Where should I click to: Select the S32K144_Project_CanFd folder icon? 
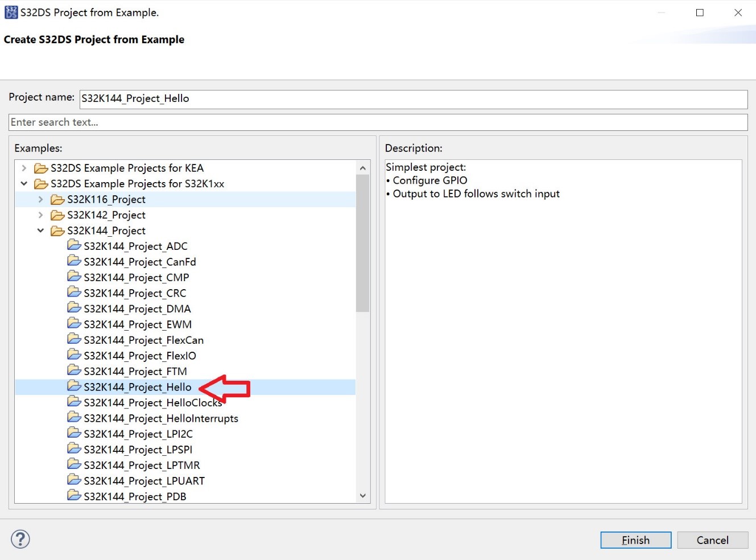(x=74, y=261)
